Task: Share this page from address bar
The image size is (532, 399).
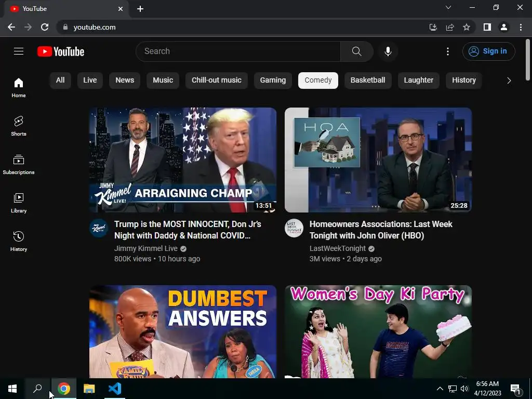Action: [x=450, y=27]
